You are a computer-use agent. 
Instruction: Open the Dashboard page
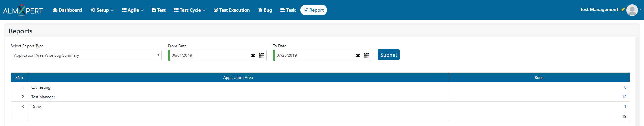[67, 10]
